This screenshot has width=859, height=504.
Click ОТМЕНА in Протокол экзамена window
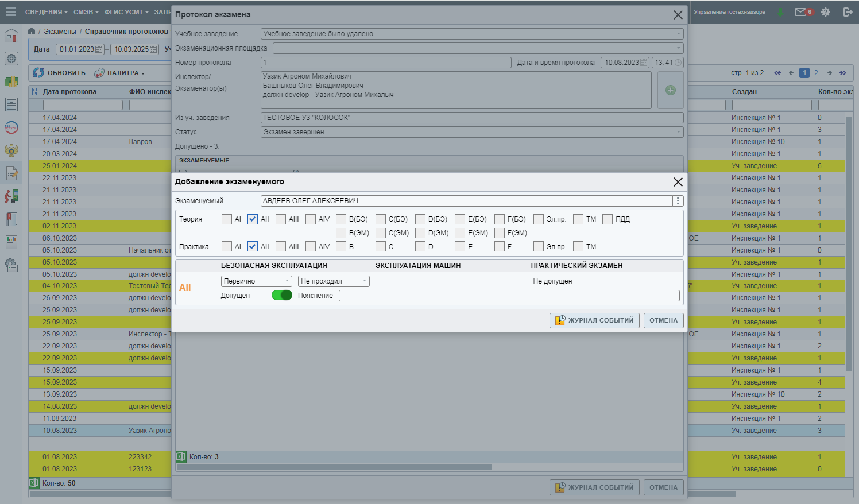[x=664, y=487]
